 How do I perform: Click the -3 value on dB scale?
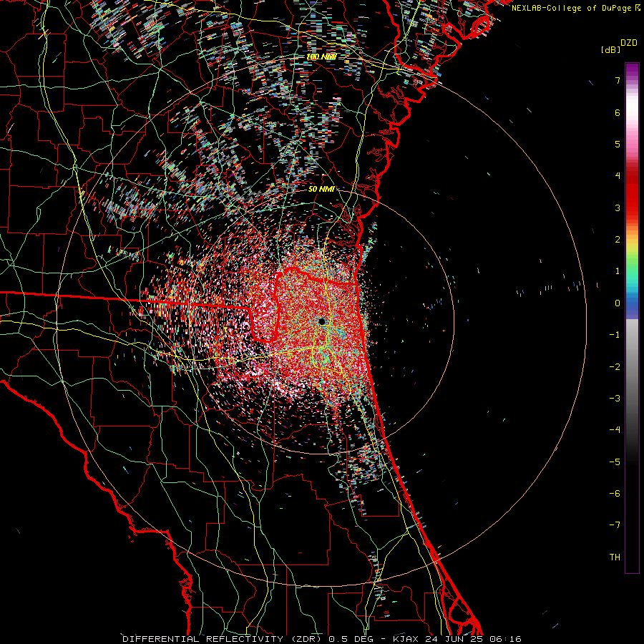pos(615,399)
